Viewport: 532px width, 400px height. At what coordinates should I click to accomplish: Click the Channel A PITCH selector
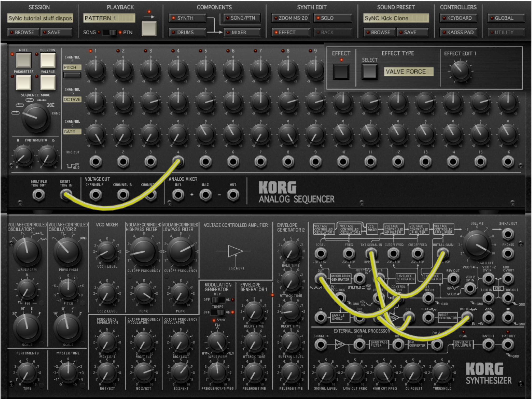(x=72, y=67)
